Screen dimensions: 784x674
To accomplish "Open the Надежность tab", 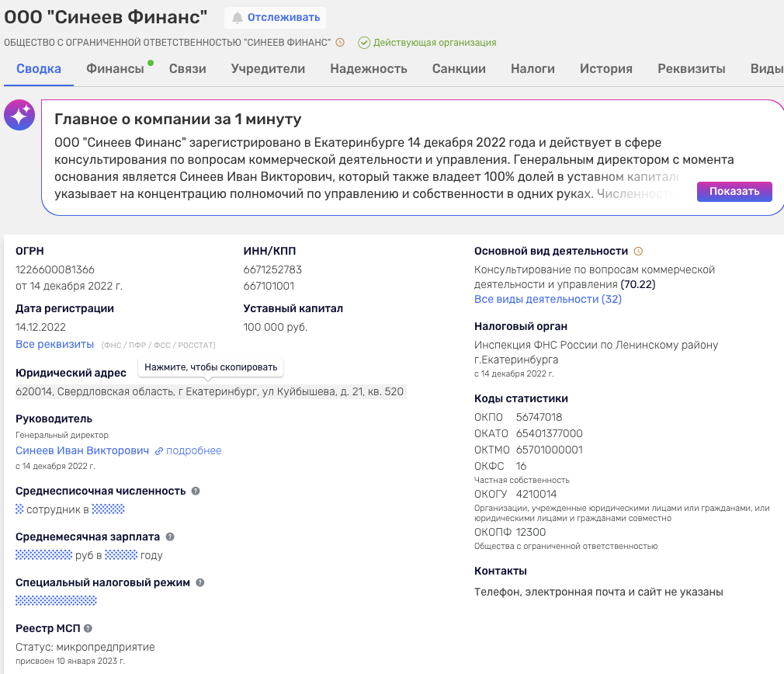I will point(368,68).
